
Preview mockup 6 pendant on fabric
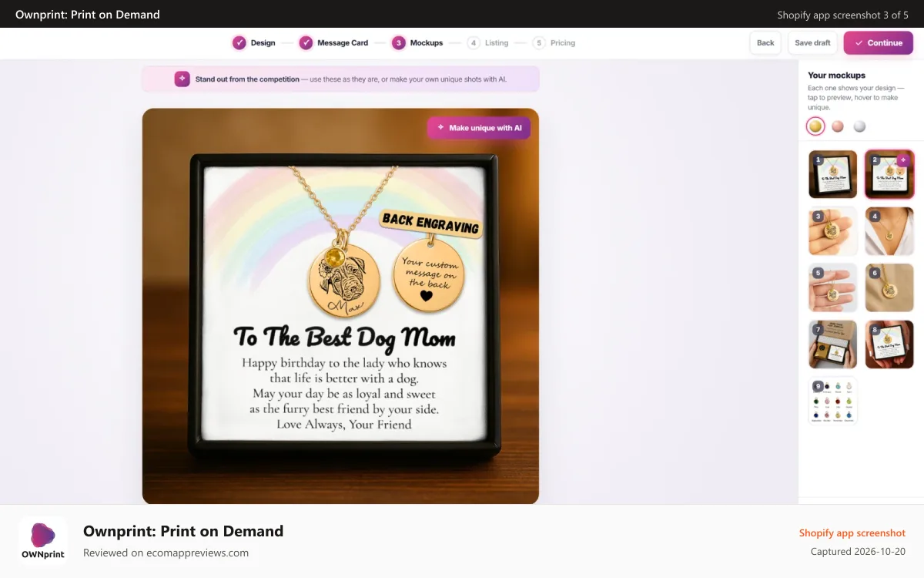tap(889, 287)
